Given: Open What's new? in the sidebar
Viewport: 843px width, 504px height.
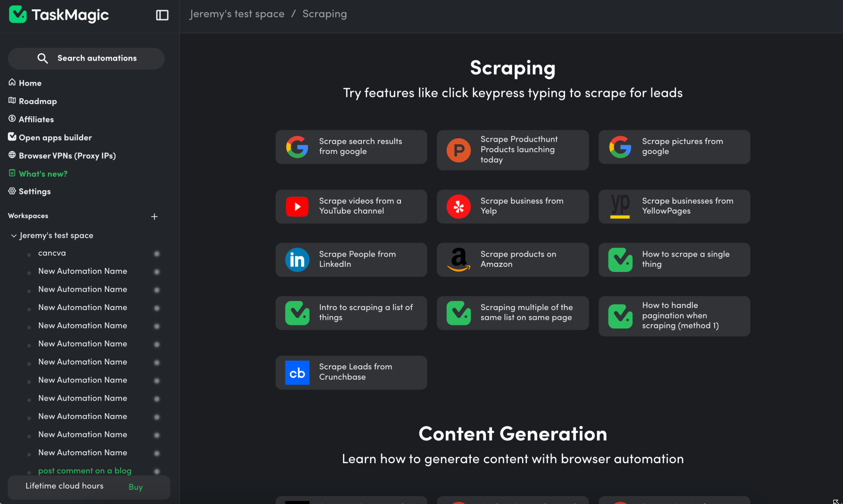Looking at the screenshot, I should (x=43, y=174).
